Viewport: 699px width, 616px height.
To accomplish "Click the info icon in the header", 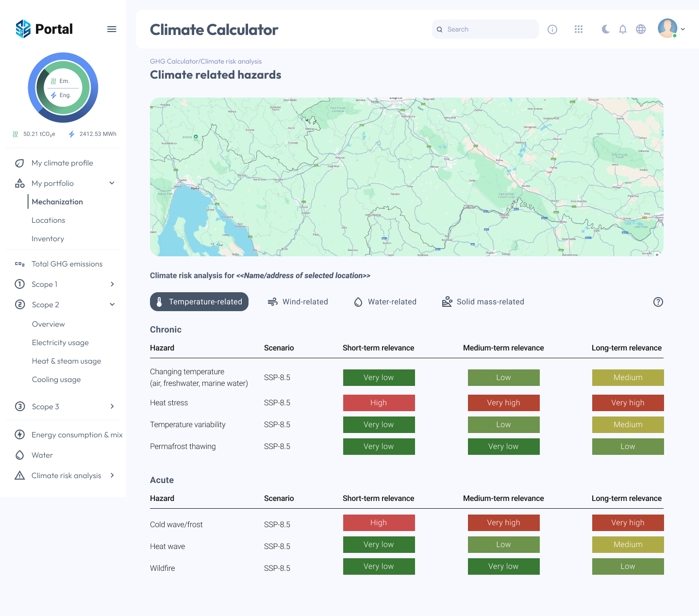I will coord(552,29).
